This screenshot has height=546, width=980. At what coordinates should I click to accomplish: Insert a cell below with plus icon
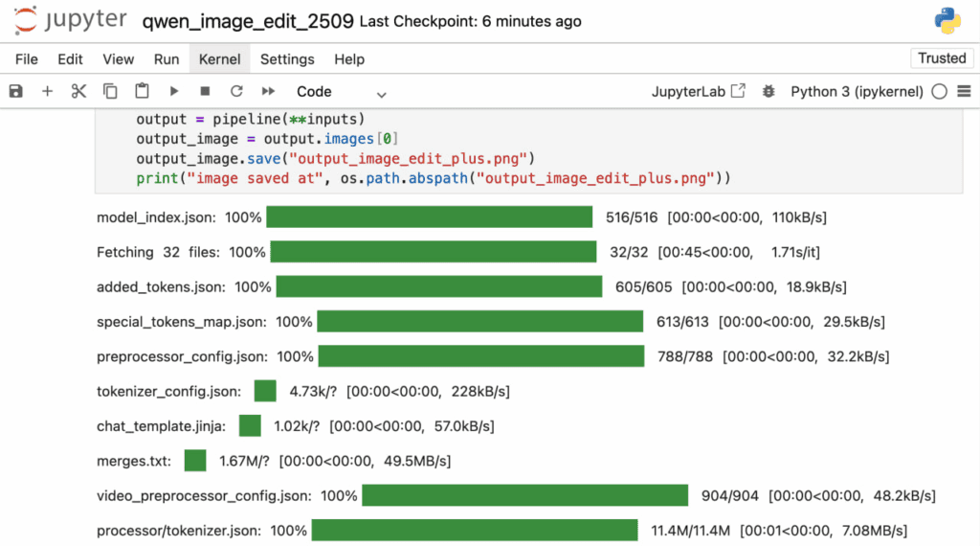(x=47, y=92)
